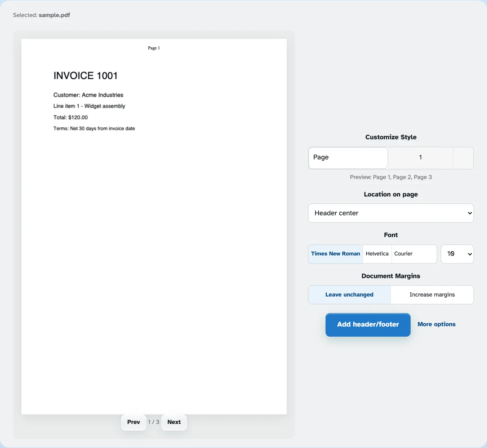Click the "1 / 3" page indicator
The width and height of the screenshot is (487, 448).
[x=154, y=422]
